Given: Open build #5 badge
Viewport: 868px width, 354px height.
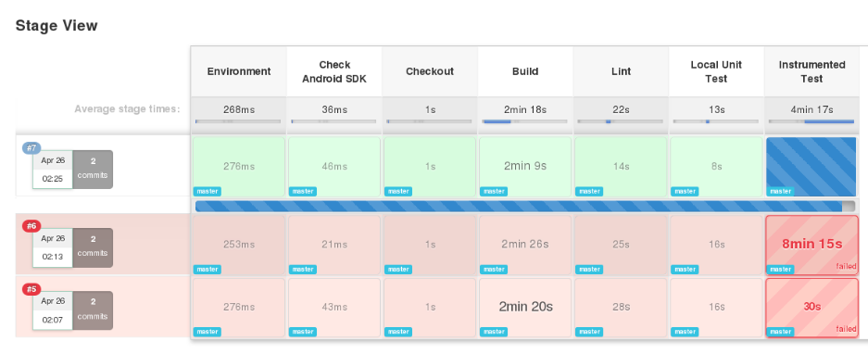Looking at the screenshot, I should (x=31, y=289).
